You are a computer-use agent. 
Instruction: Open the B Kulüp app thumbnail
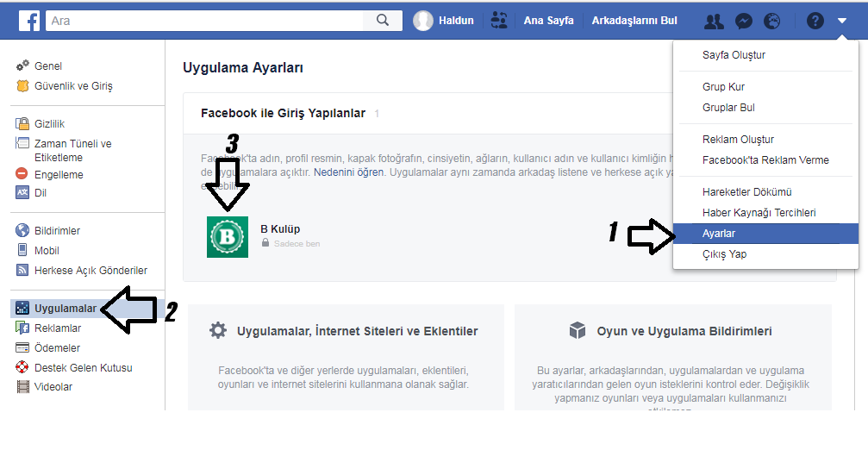pyautogui.click(x=228, y=237)
